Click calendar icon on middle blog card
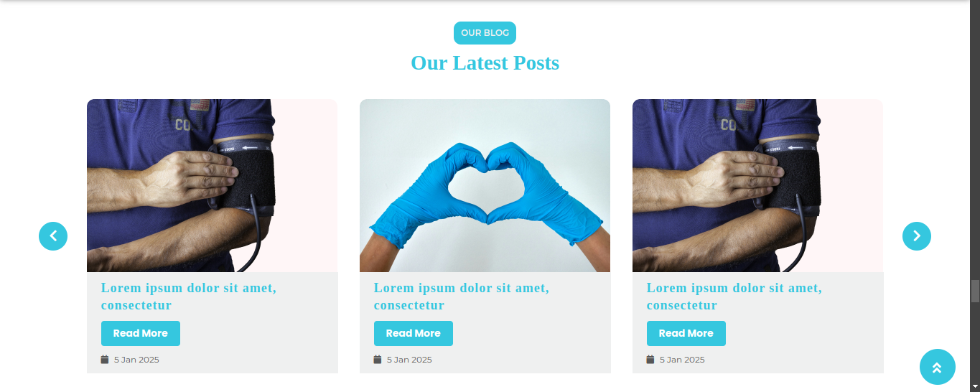 (x=378, y=360)
